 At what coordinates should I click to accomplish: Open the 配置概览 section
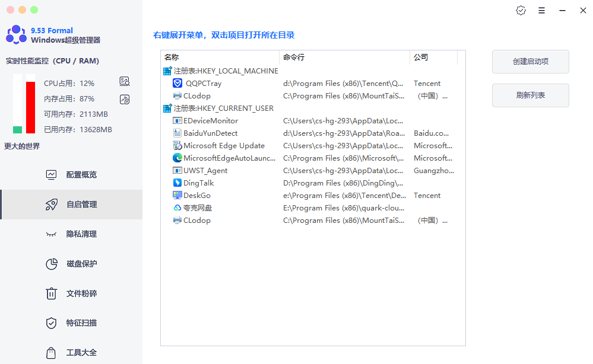tap(72, 175)
